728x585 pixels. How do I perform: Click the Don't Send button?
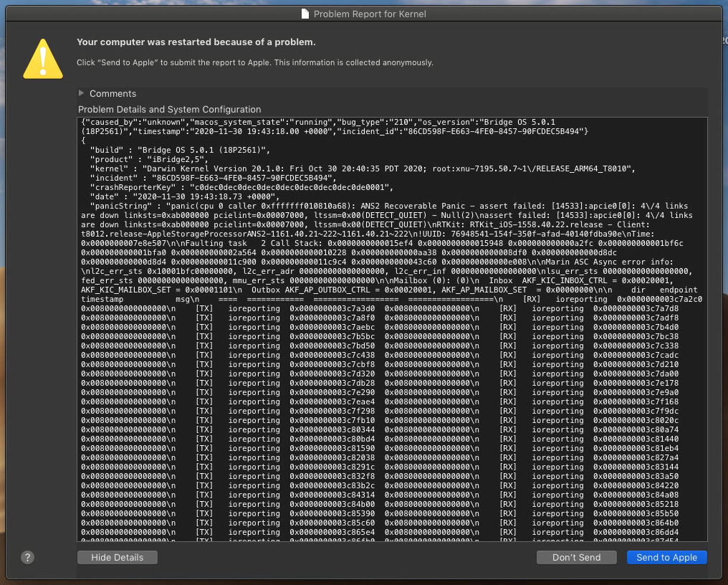(x=576, y=557)
